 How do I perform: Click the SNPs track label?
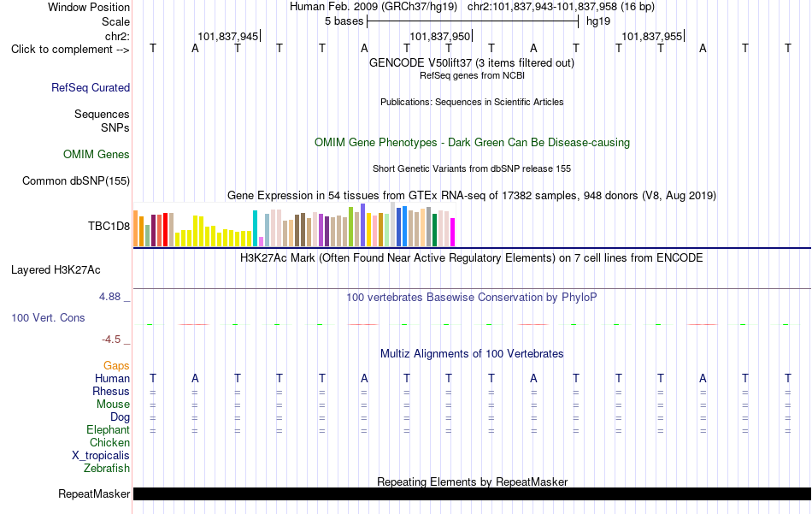[x=115, y=127]
